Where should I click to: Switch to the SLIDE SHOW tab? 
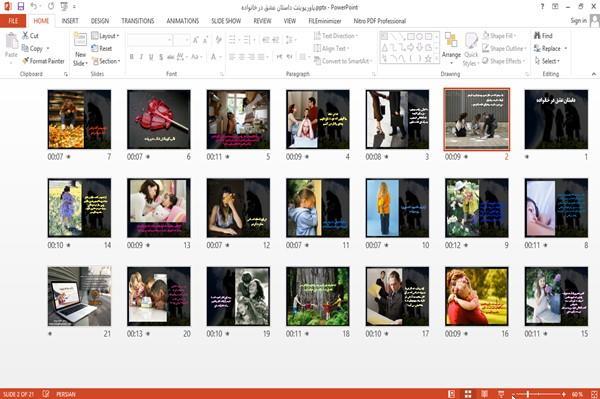tap(226, 21)
